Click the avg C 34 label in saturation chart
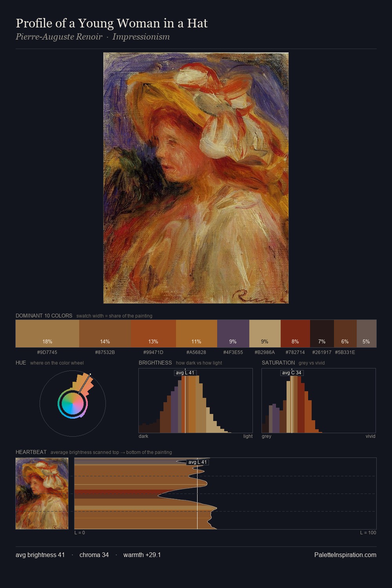 point(292,373)
